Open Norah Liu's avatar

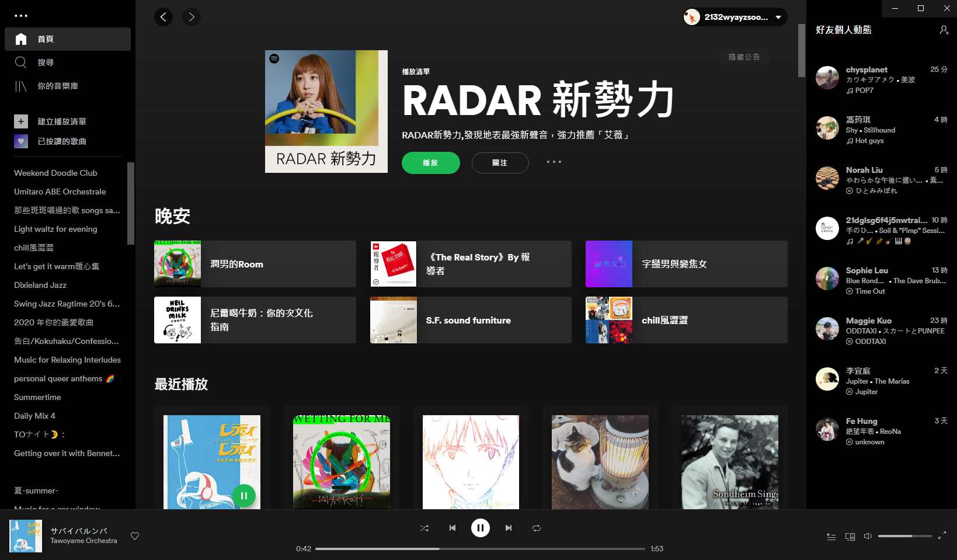[827, 178]
